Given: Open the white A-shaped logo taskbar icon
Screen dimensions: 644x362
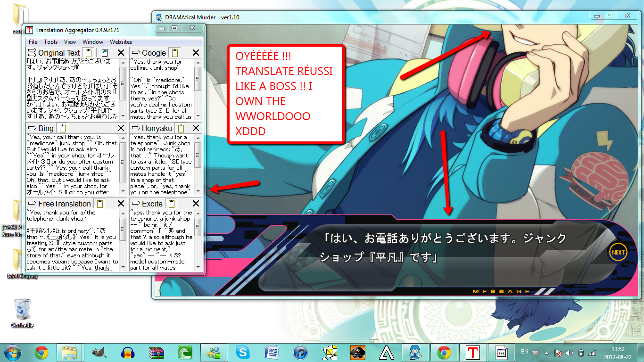Looking at the screenshot, I should point(387,353).
